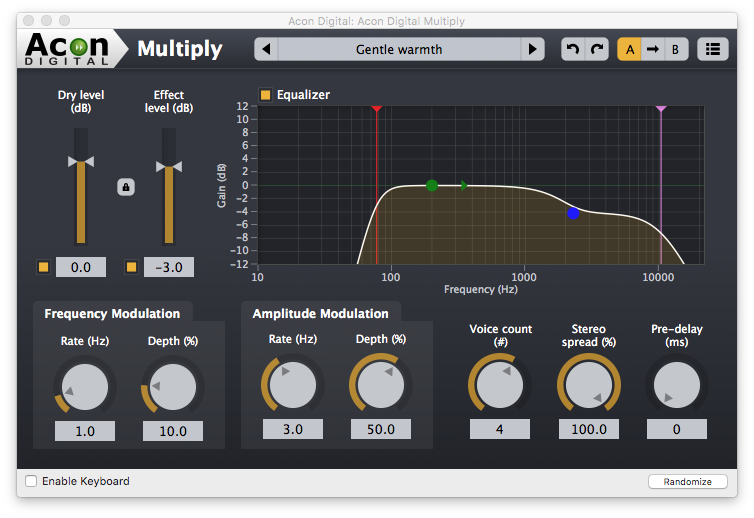754x518 pixels.
Task: Toggle the effect level enable box
Action: (131, 267)
